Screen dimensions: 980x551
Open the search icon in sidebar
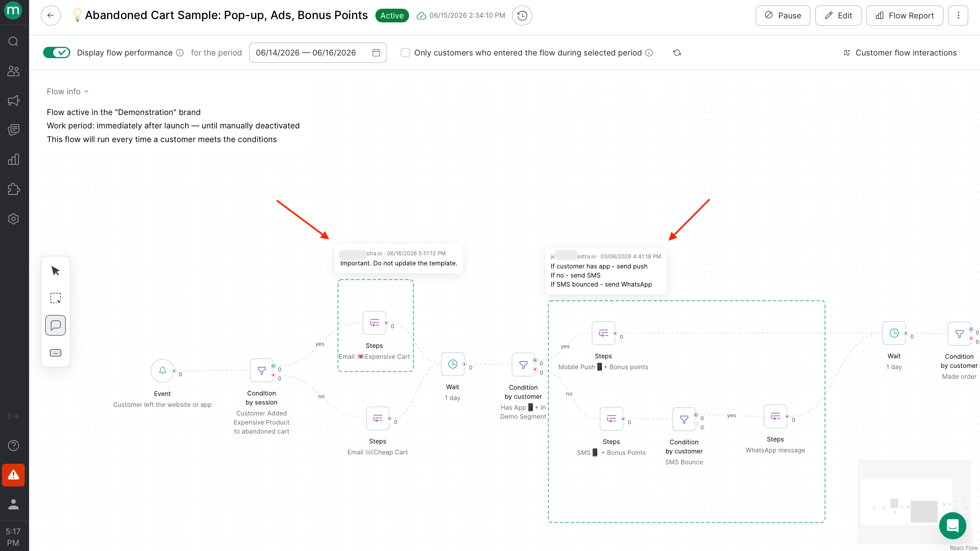pyautogui.click(x=13, y=41)
